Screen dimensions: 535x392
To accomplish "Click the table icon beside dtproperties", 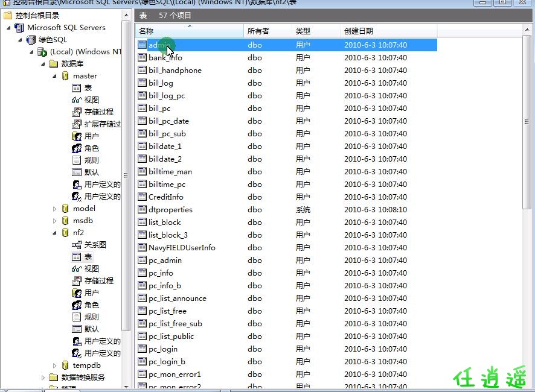I will [x=142, y=209].
